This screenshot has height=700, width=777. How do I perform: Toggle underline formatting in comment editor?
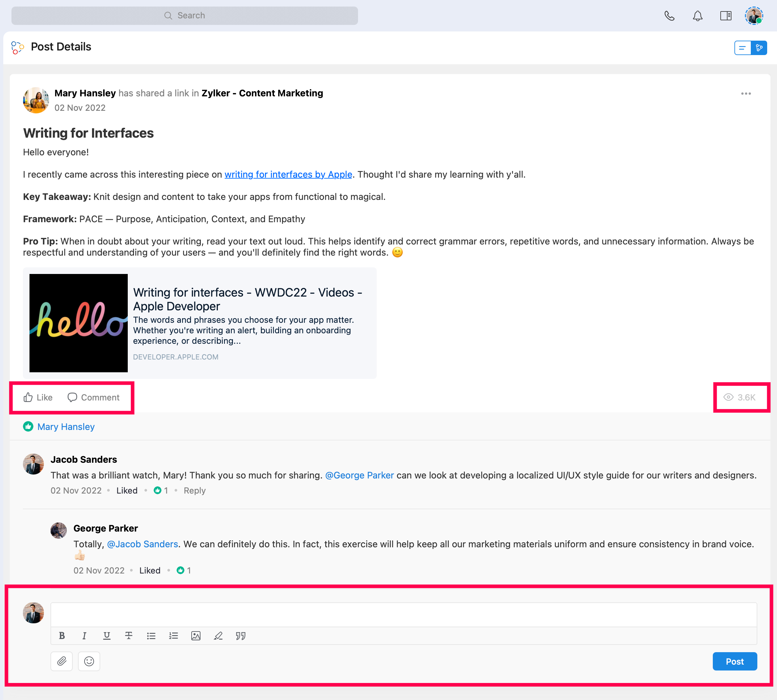pyautogui.click(x=106, y=636)
